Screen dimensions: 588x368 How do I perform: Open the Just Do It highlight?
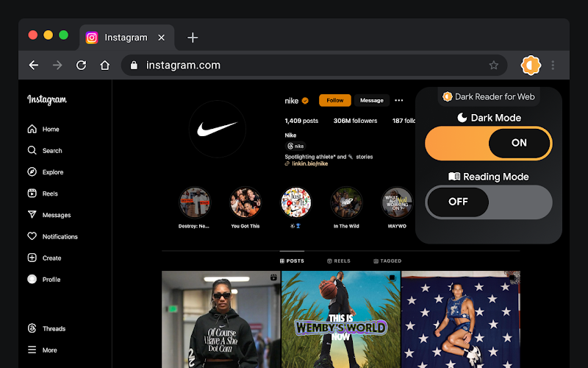(296, 203)
